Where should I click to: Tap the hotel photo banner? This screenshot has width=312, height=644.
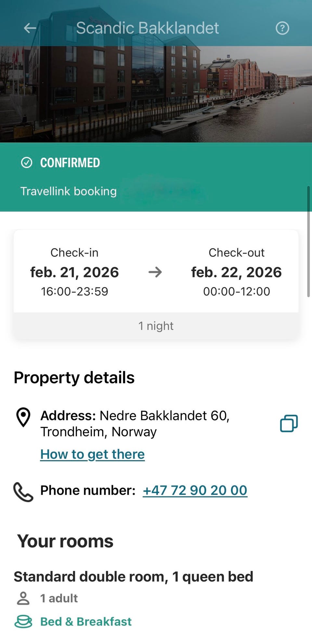pyautogui.click(x=156, y=94)
